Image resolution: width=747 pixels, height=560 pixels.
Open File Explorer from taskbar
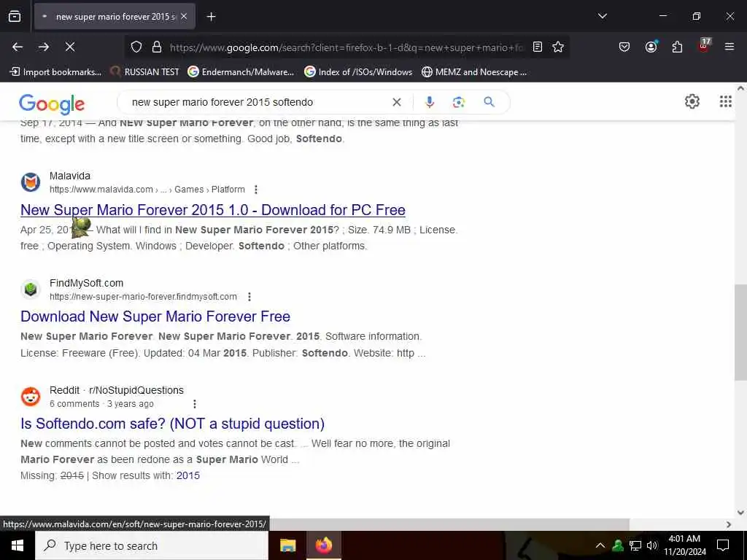(287, 545)
